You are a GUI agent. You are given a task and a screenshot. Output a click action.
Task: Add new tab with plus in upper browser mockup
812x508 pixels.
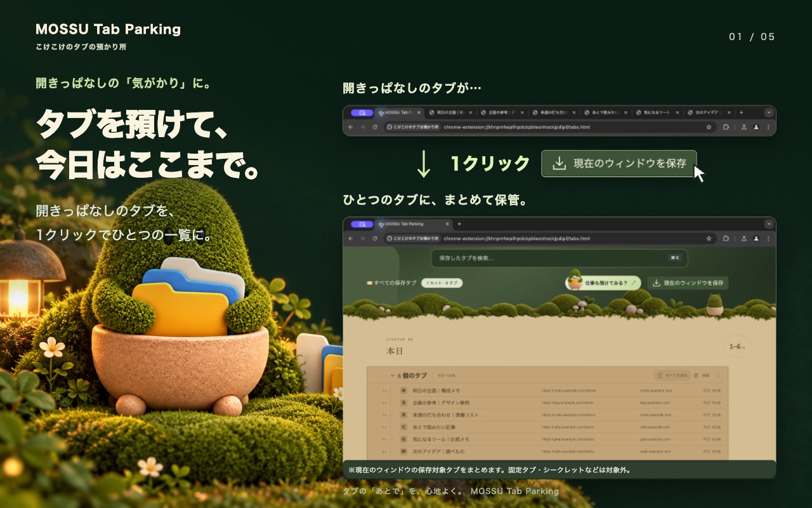click(742, 112)
